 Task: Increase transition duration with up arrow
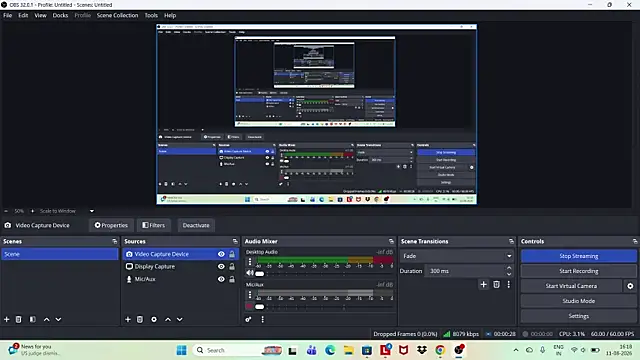(509, 268)
